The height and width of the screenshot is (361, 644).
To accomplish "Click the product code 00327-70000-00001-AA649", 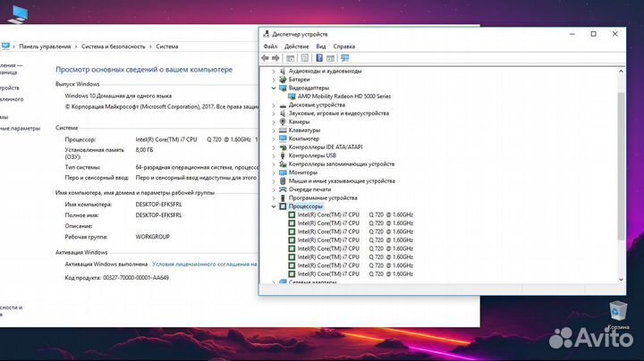I will coord(136,278).
